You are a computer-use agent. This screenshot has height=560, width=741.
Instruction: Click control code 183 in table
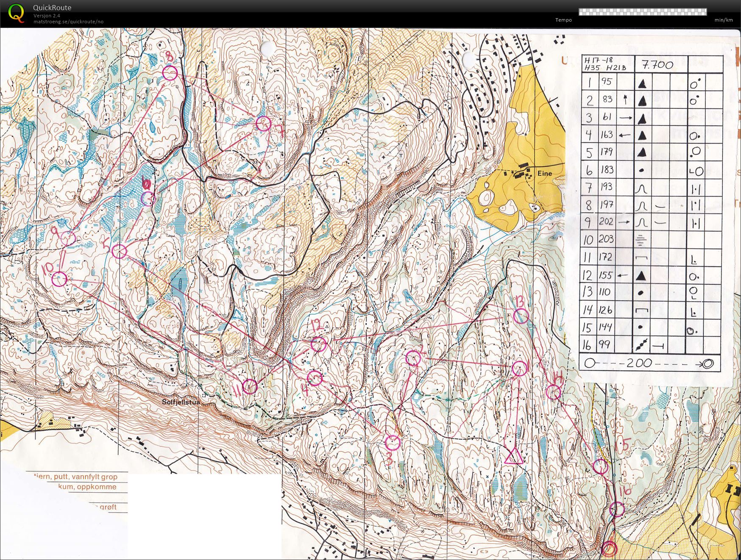coord(607,169)
